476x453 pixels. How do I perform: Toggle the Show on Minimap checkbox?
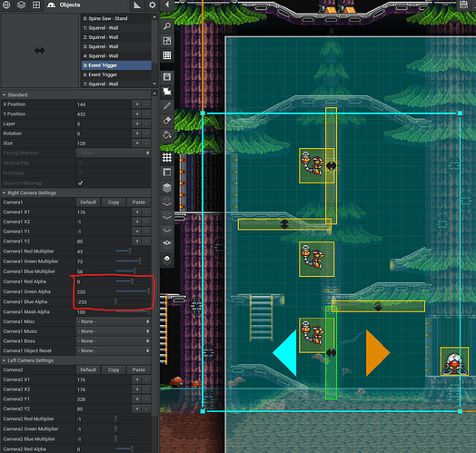point(81,183)
